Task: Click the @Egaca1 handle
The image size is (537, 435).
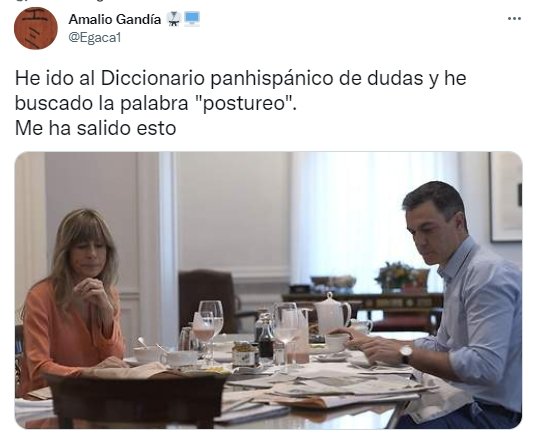Action: pyautogui.click(x=95, y=37)
